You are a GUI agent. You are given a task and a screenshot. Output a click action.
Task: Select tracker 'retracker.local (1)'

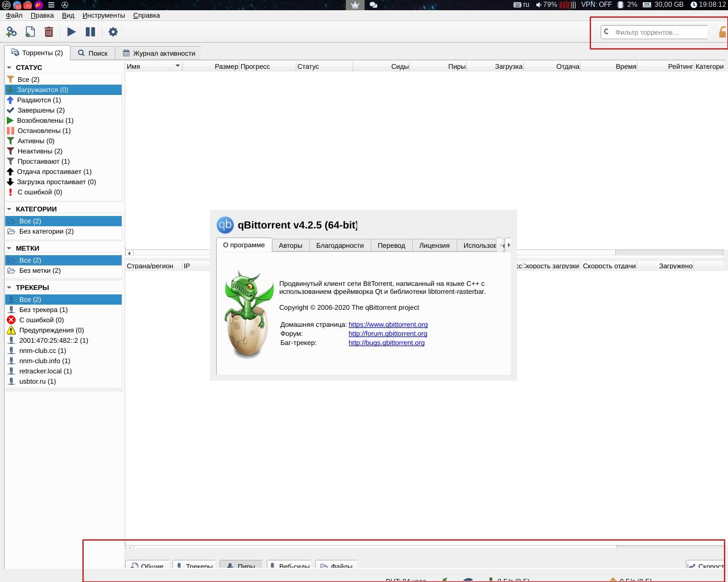click(x=63, y=371)
